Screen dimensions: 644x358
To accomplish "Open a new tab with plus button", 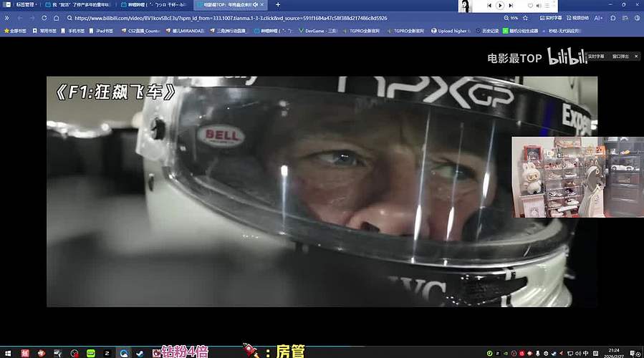I will tap(278, 5).
